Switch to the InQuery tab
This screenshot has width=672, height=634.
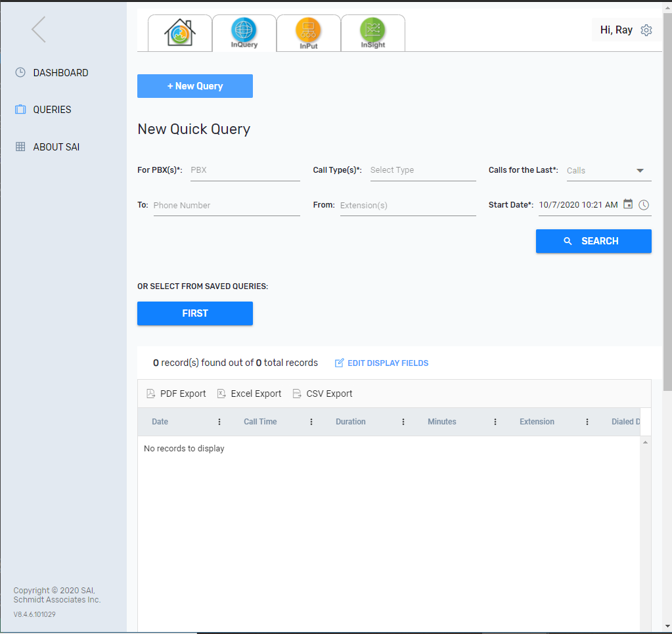pyautogui.click(x=244, y=33)
